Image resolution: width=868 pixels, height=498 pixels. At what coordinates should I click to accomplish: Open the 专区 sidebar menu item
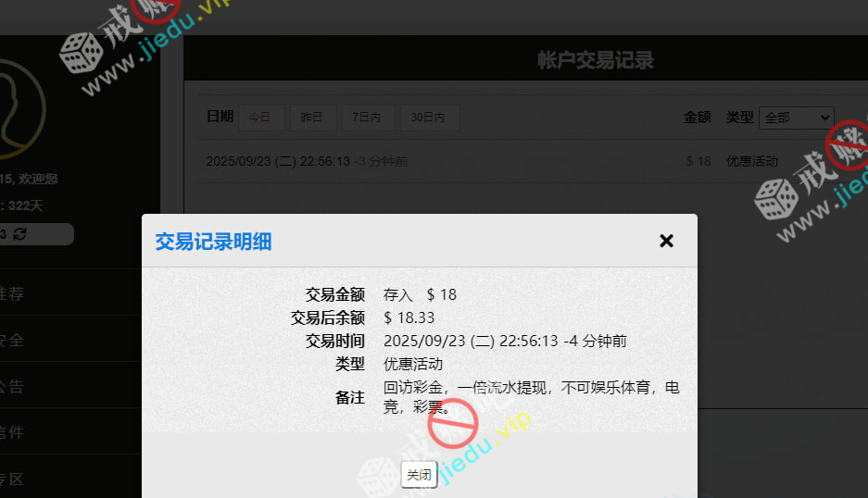(12, 479)
